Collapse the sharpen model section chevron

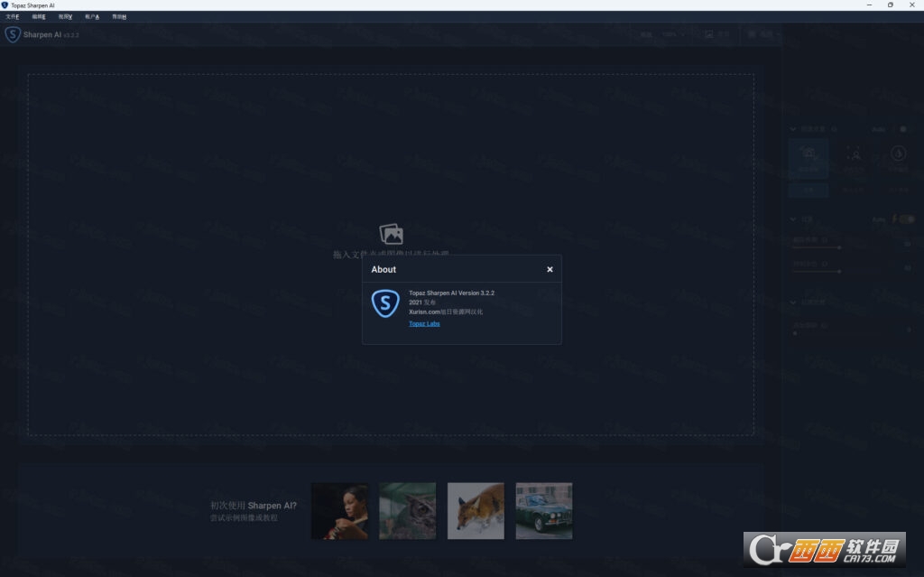(793, 128)
